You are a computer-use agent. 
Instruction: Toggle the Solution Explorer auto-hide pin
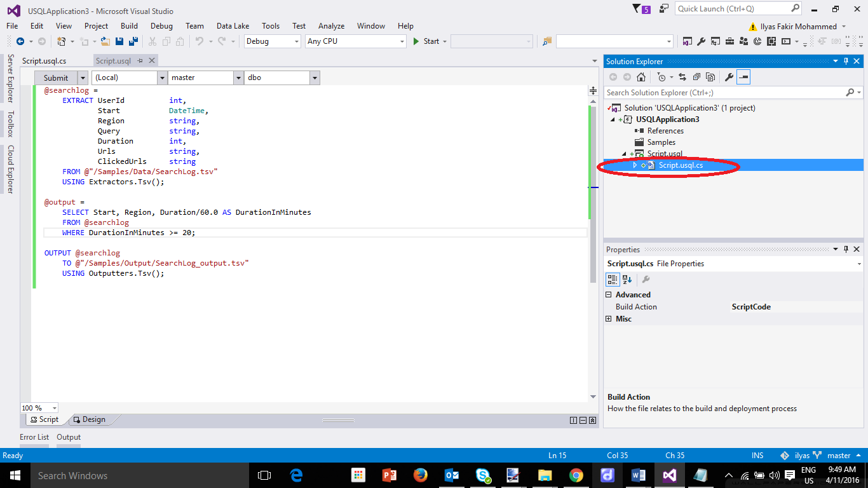click(845, 61)
